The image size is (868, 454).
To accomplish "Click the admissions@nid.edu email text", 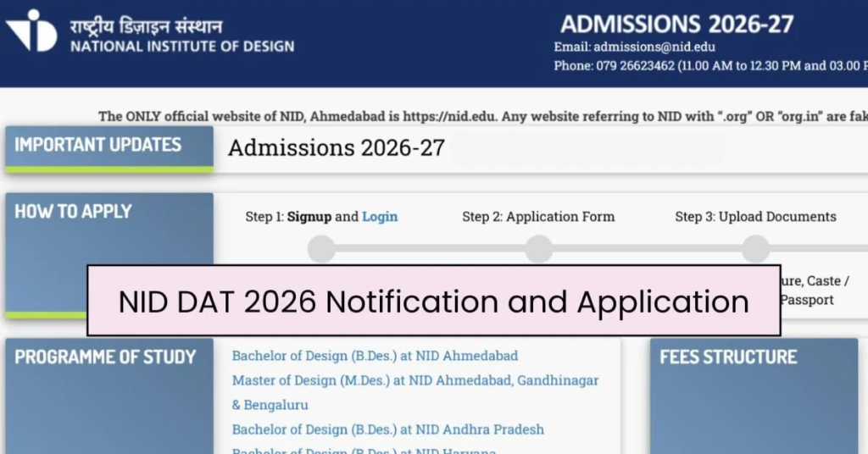I will pyautogui.click(x=654, y=47).
